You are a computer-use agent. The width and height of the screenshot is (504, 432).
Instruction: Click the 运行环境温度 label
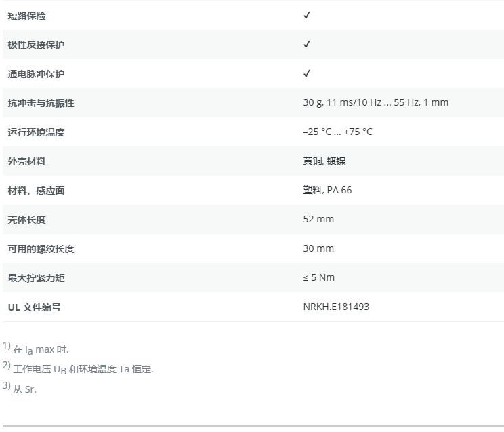[37, 132]
